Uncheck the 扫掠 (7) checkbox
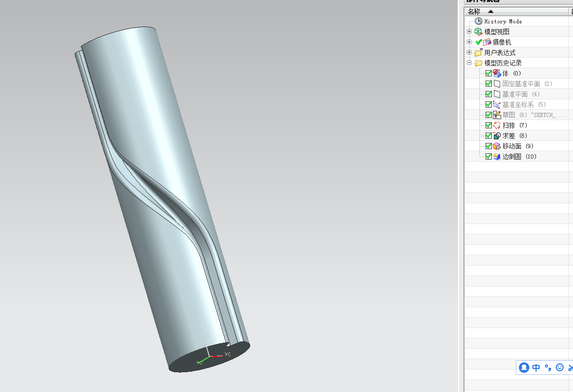 [x=489, y=126]
